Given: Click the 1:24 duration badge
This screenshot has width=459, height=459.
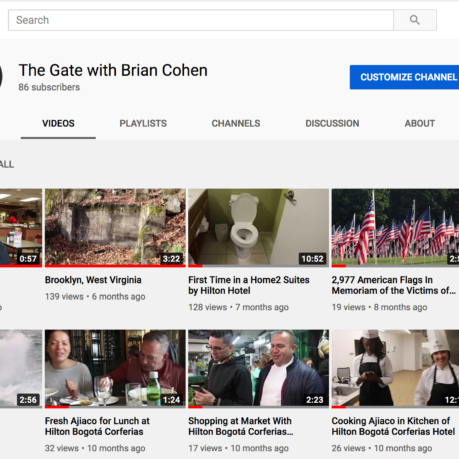Looking at the screenshot, I should click(x=171, y=400).
